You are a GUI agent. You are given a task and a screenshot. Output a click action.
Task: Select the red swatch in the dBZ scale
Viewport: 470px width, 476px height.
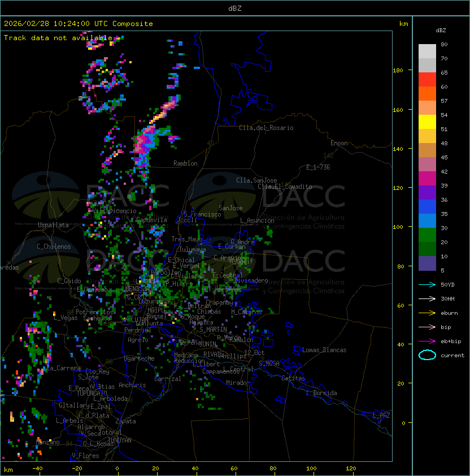(427, 80)
